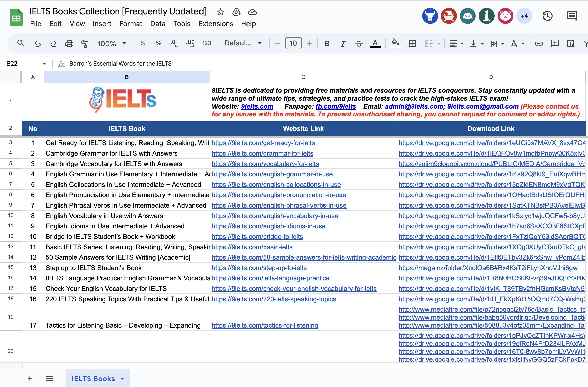The image size is (588, 387).
Task: Add a new sheet with plus icon
Action: click(x=30, y=378)
